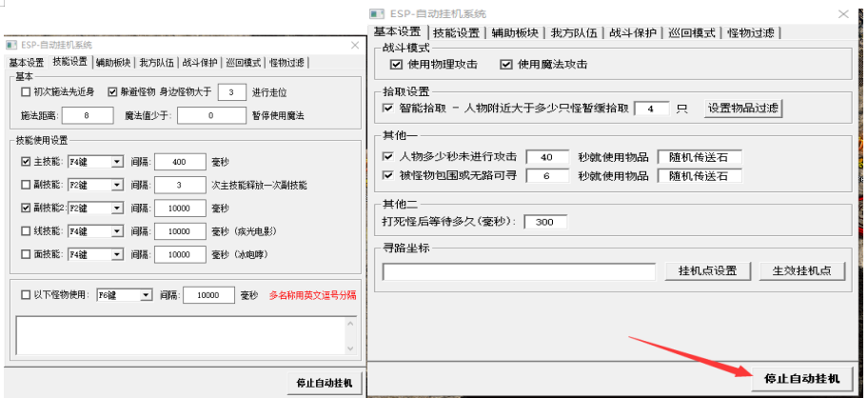Open 怪物过滤 tab in the window showing 寻路坐标
Viewport: 868px width, 398px height.
tap(751, 32)
